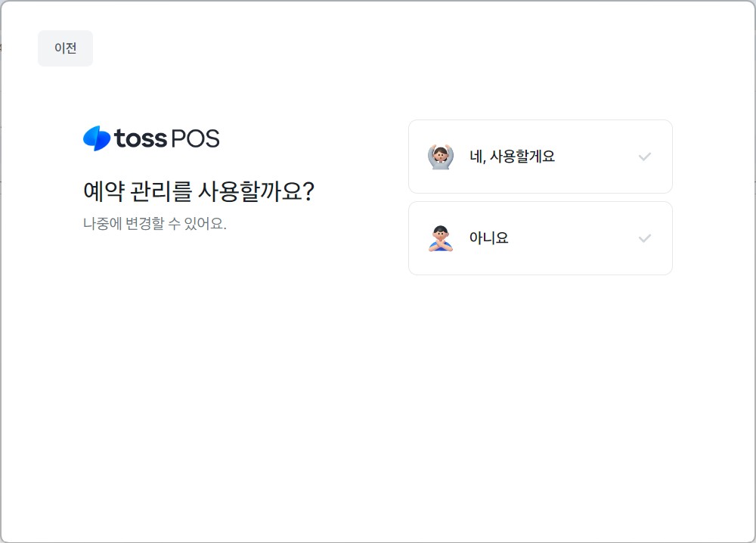Select the 아니요 option

(540, 238)
